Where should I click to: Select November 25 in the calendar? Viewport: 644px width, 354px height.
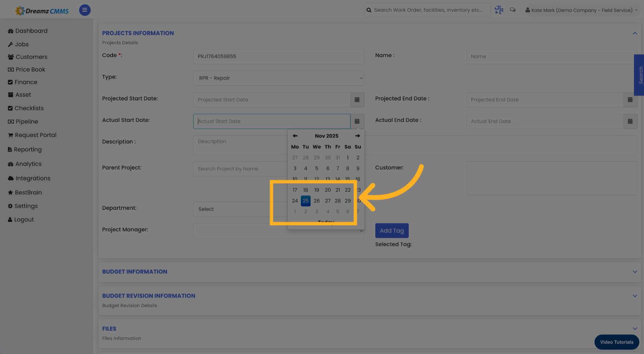point(305,201)
